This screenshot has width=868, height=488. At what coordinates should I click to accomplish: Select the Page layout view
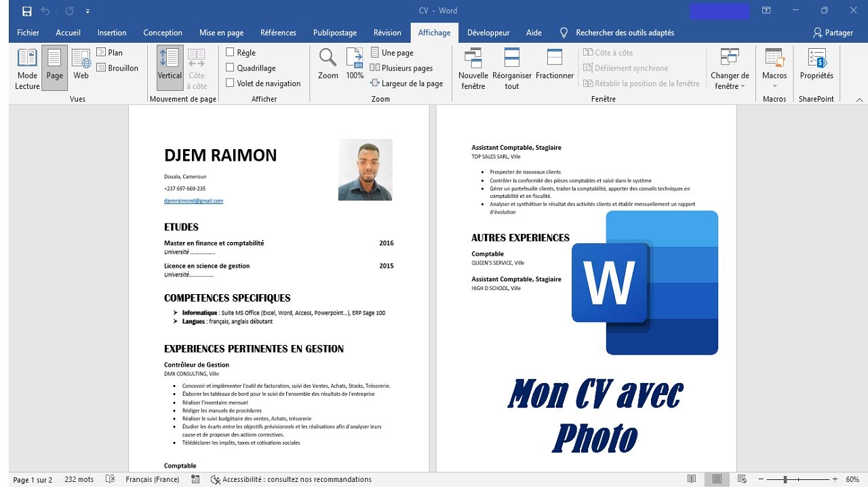[x=55, y=68]
